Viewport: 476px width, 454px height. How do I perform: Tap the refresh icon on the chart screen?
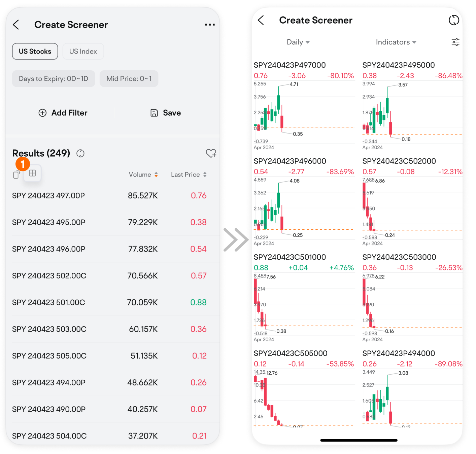(x=454, y=20)
